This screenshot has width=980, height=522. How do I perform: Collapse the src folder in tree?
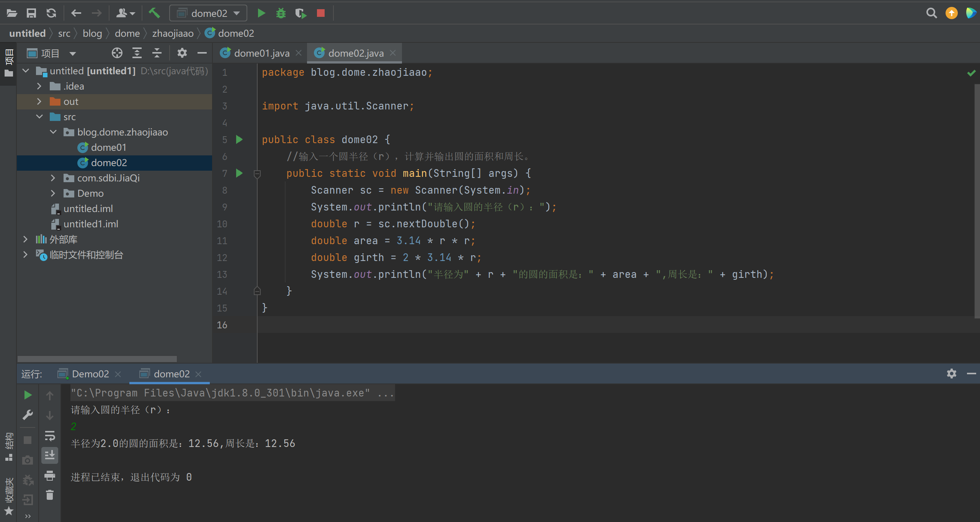click(39, 117)
